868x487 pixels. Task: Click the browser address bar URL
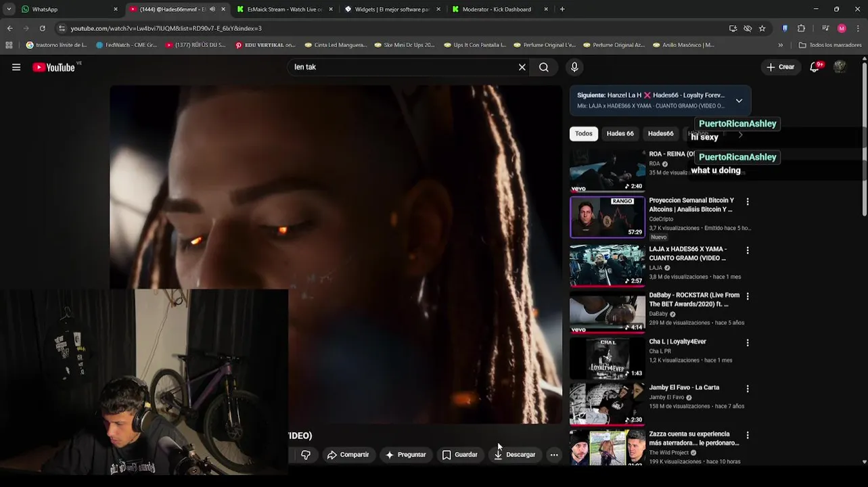click(166, 28)
